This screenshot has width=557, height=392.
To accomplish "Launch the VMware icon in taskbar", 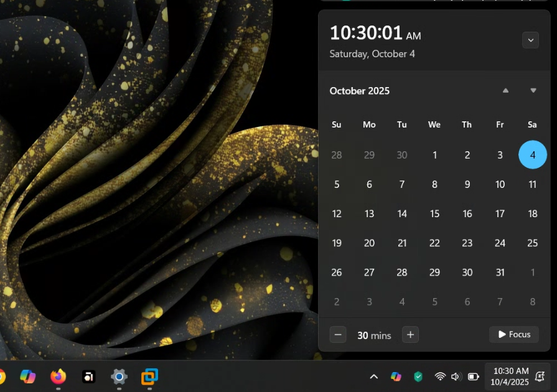I will 149,376.
